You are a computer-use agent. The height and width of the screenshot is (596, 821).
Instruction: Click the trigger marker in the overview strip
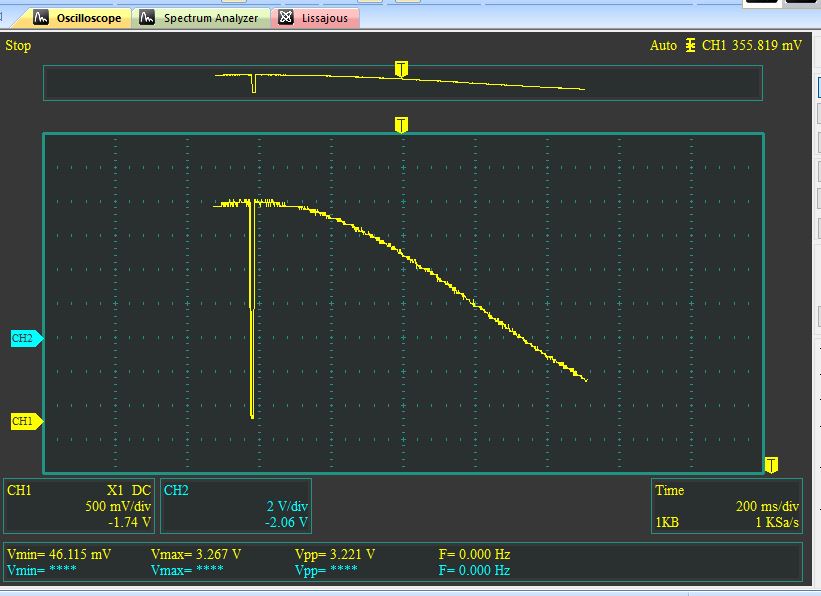pos(401,68)
